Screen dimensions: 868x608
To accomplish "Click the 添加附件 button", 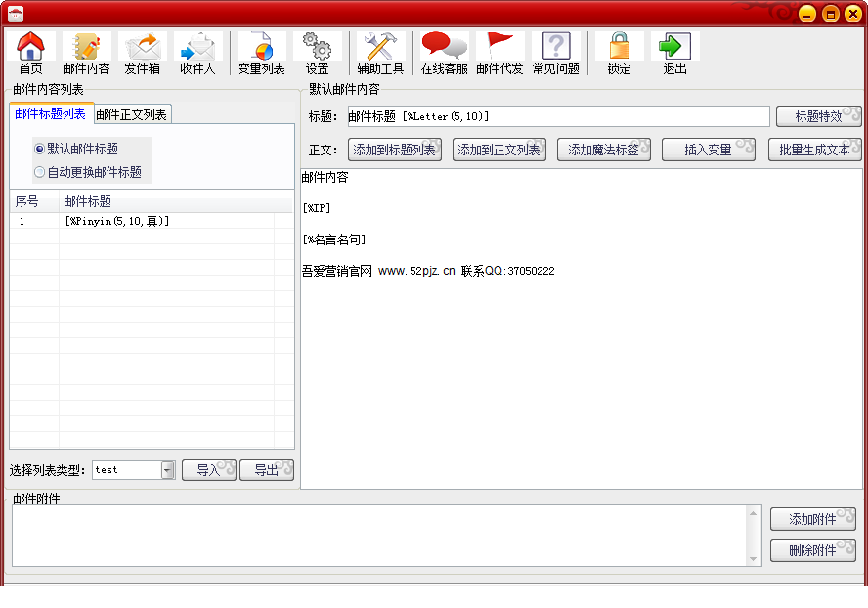I will tap(812, 519).
